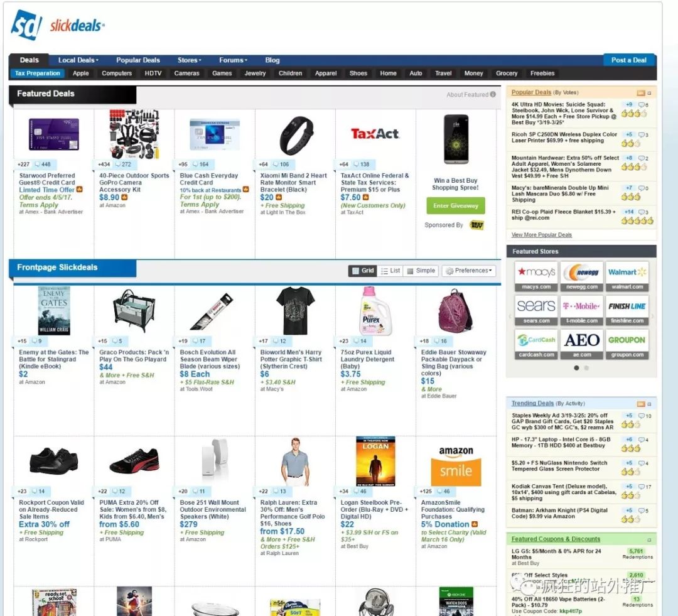Click the Amazon Smile image
678x616 pixels.
click(x=456, y=465)
